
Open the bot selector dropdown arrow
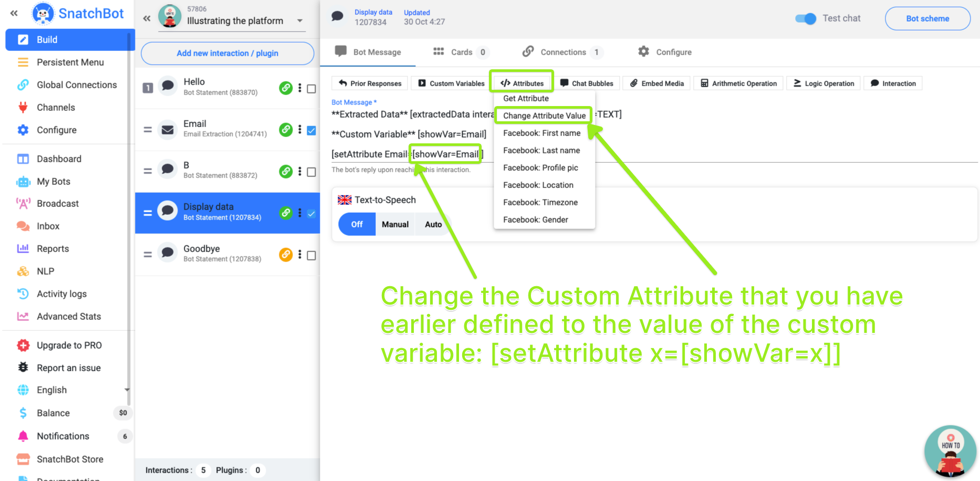(x=300, y=21)
